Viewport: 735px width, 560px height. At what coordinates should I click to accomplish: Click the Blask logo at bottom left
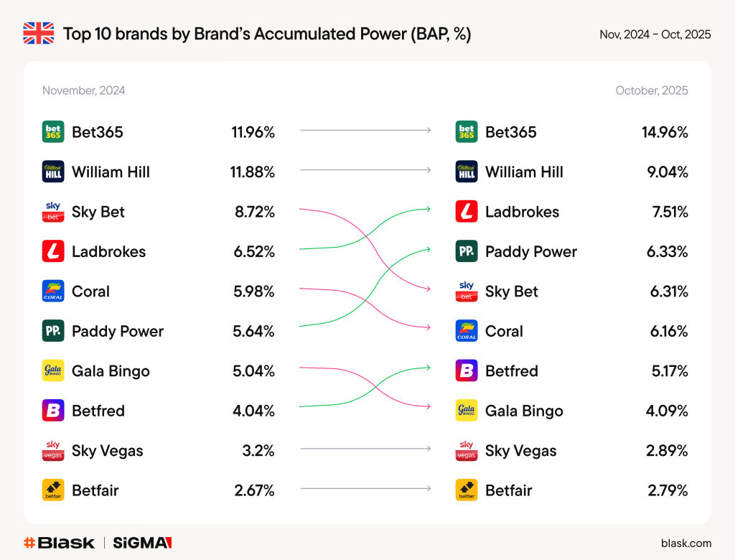(x=59, y=543)
